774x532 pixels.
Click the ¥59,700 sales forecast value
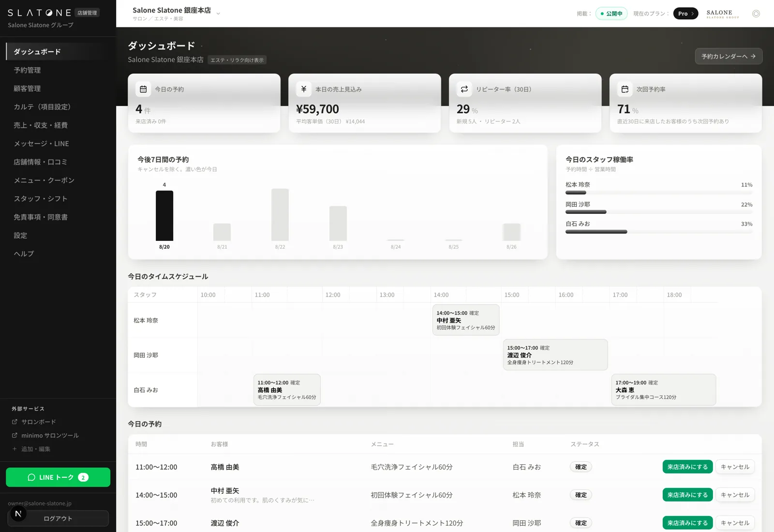(317, 109)
